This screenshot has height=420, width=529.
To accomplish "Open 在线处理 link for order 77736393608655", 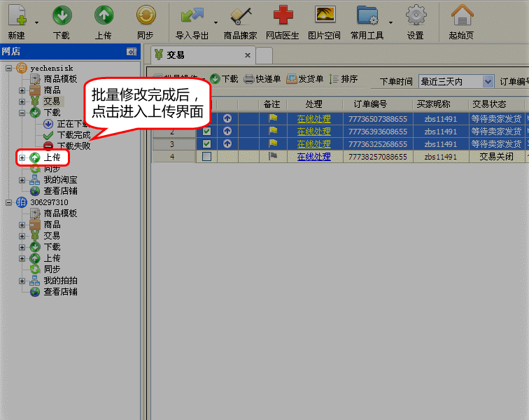I will 313,132.
